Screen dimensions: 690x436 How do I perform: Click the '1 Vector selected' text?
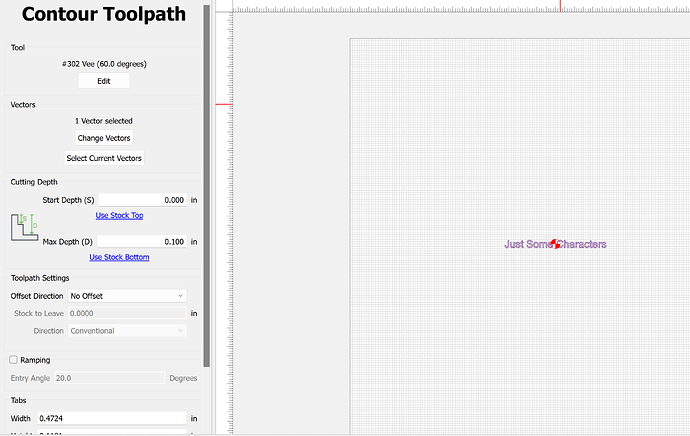tap(104, 121)
